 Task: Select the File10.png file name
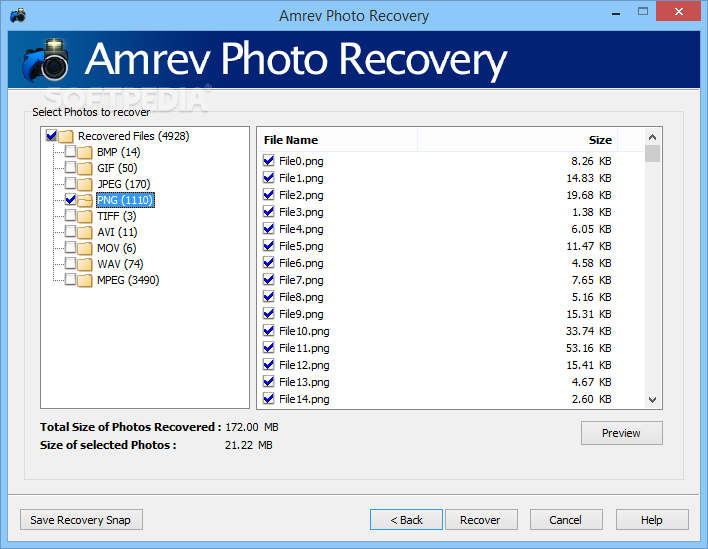(304, 331)
